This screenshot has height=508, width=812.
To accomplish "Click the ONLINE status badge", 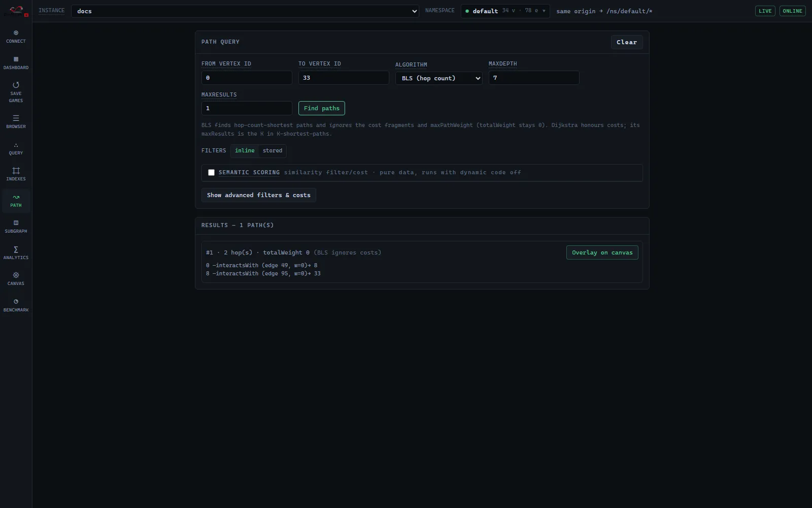I will click(793, 11).
